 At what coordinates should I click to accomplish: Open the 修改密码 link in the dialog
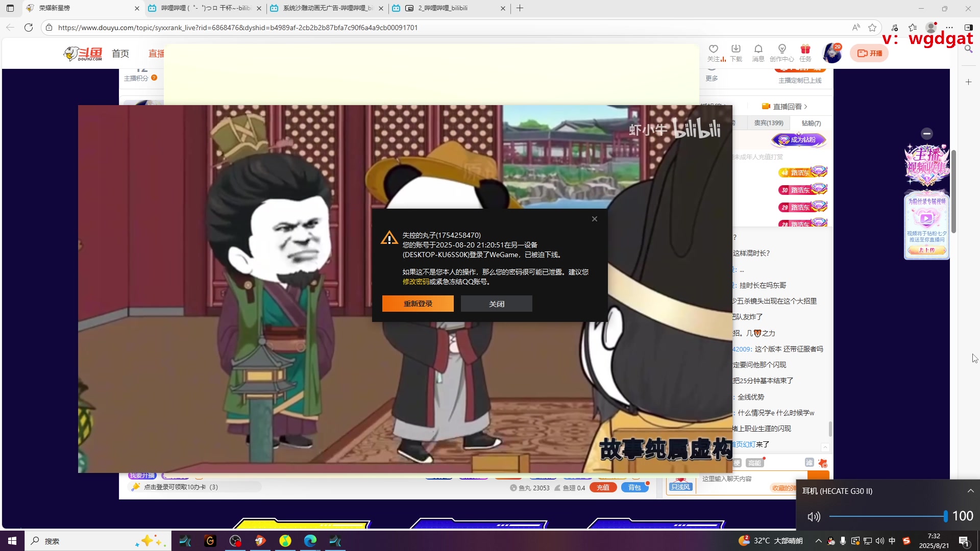click(x=415, y=282)
